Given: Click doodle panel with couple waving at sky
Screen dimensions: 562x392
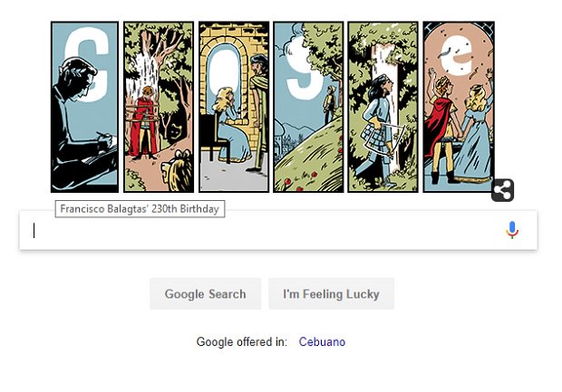Looking at the screenshot, I should click(459, 107).
